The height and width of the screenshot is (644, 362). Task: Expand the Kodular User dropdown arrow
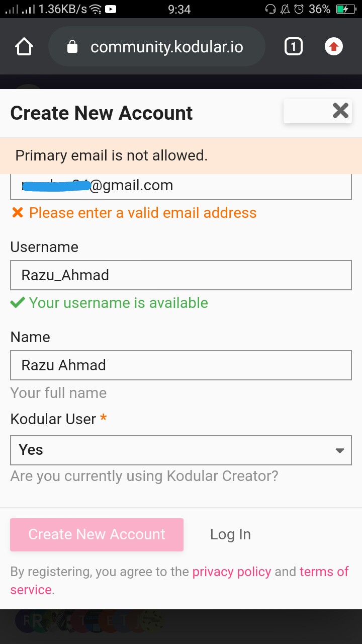pyautogui.click(x=340, y=450)
